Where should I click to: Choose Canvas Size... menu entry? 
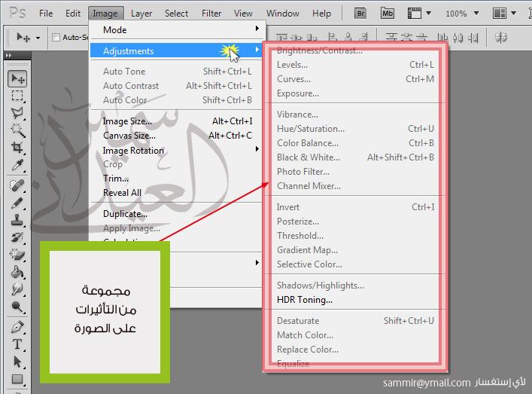[176, 136]
